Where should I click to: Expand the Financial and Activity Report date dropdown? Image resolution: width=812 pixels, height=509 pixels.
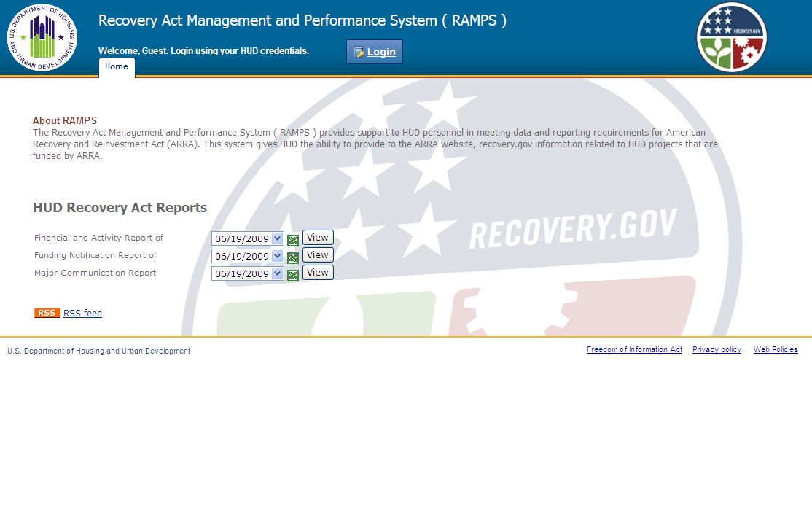tap(248, 238)
